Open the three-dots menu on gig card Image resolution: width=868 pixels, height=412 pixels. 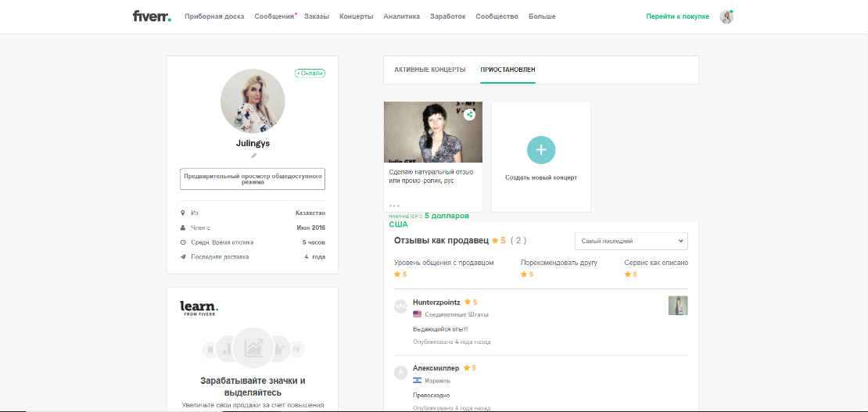[x=394, y=206]
